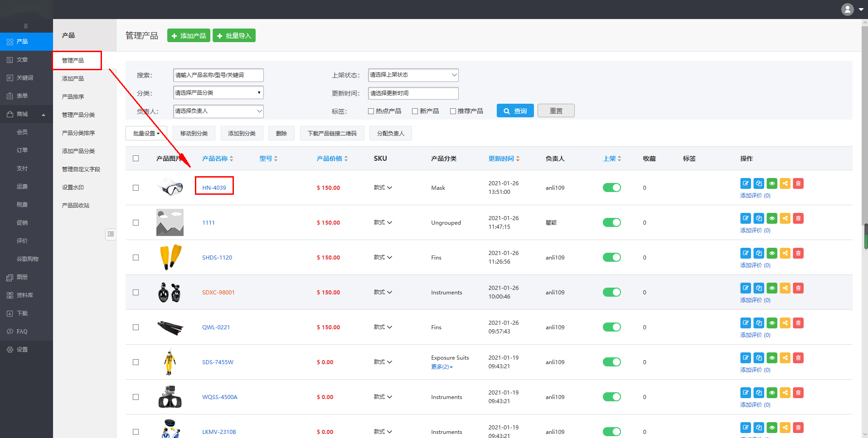
Task: Click the edit icon for product HN-4039
Action: [x=745, y=183]
